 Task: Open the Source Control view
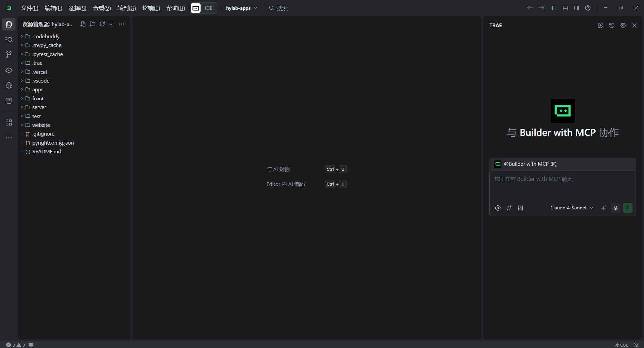[x=9, y=55]
